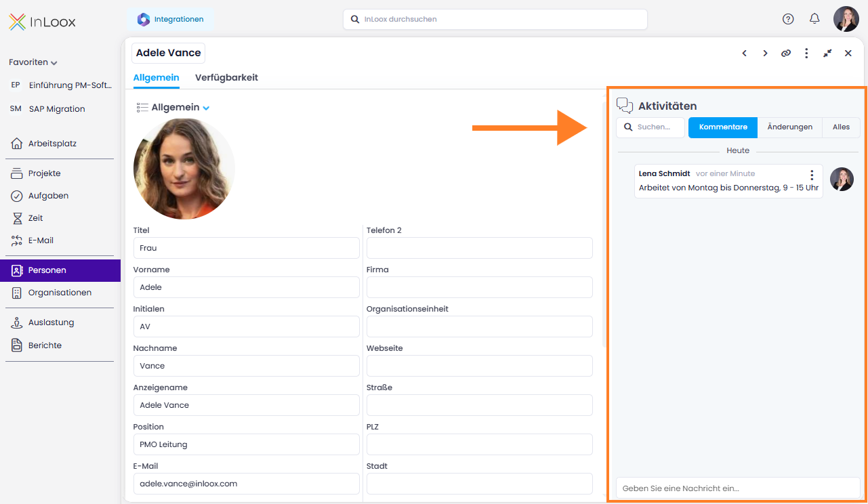This screenshot has height=504, width=868.
Task: Focus the activities Suchen field
Action: [650, 127]
